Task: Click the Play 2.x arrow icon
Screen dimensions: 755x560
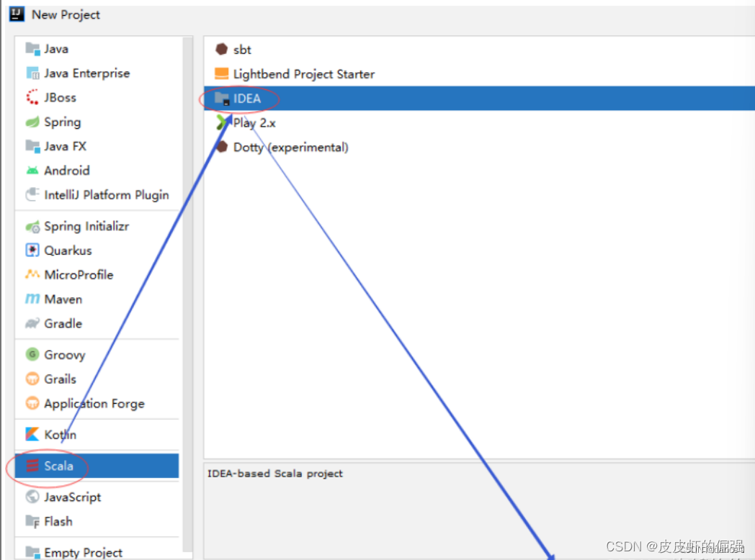Action: (222, 122)
